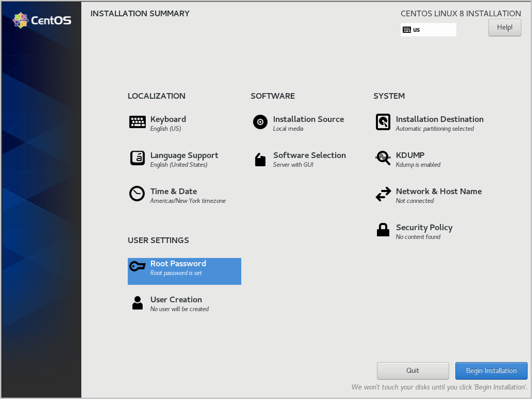This screenshot has width=532, height=399.
Task: Click the arrows icon for Network & Host Name
Action: point(383,194)
